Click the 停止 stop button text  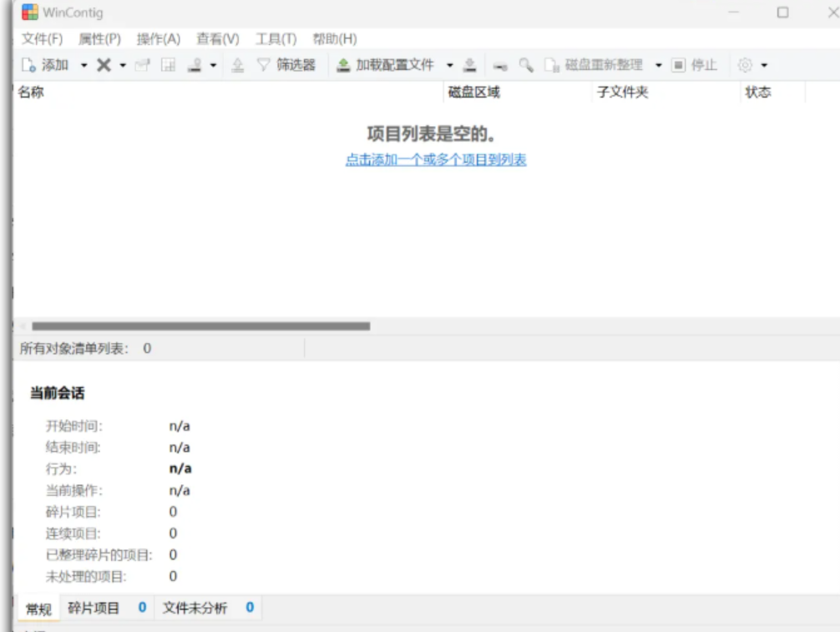pos(704,65)
